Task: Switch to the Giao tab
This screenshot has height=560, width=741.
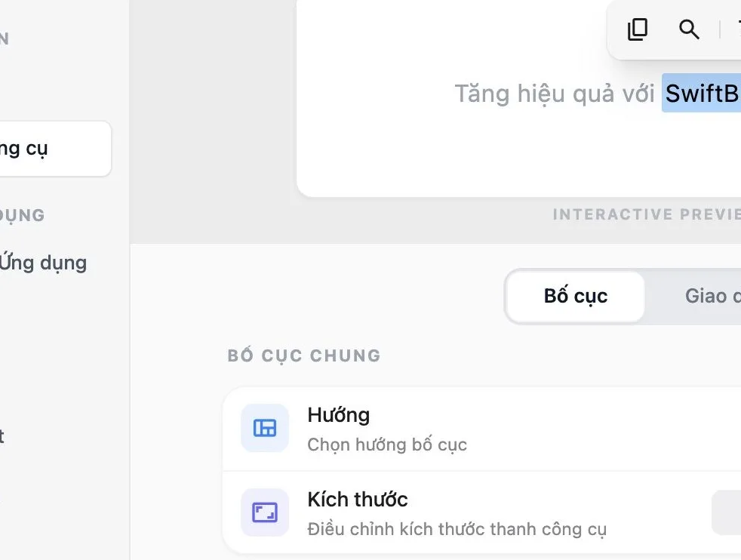Action: 712,297
